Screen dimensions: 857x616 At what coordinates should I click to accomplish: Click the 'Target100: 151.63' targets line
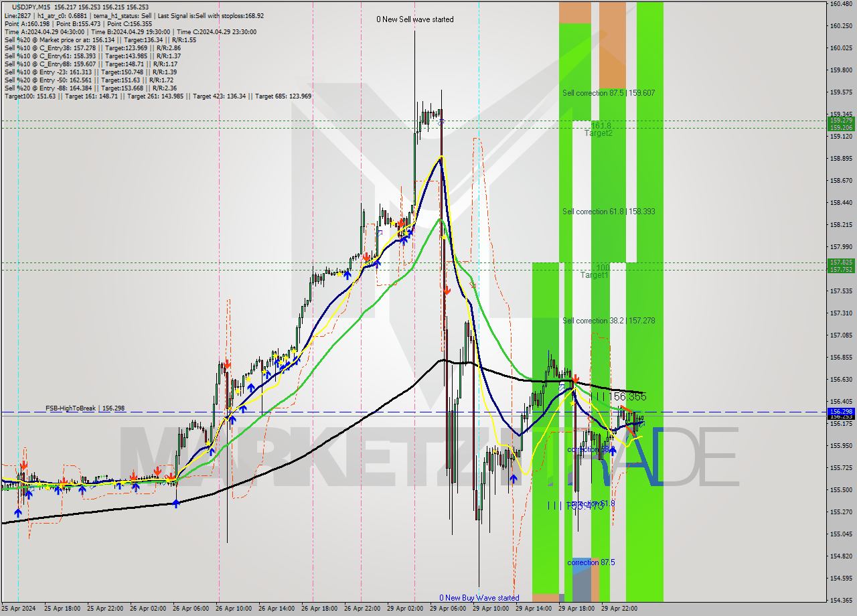[x=158, y=96]
